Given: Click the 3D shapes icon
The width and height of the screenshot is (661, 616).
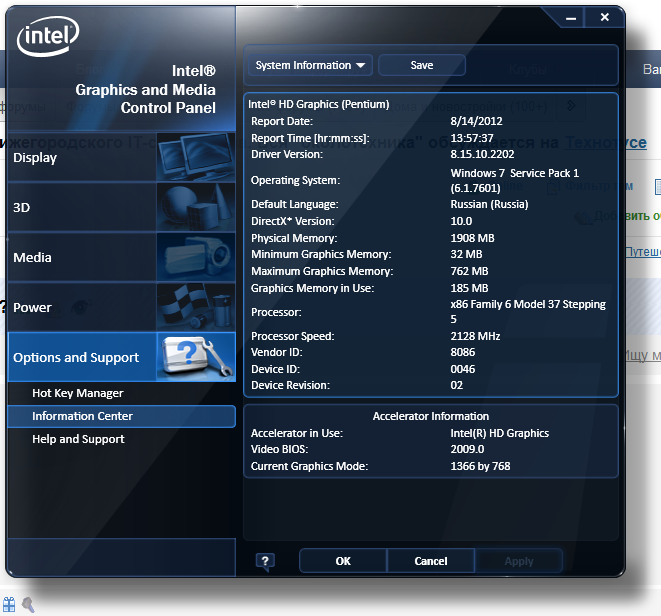Looking at the screenshot, I should 196,207.
